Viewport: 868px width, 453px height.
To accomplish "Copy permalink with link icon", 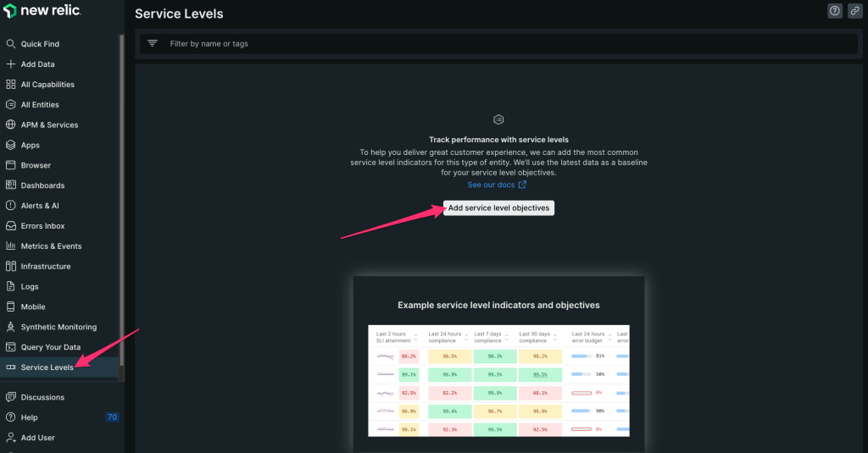I will click(x=854, y=10).
